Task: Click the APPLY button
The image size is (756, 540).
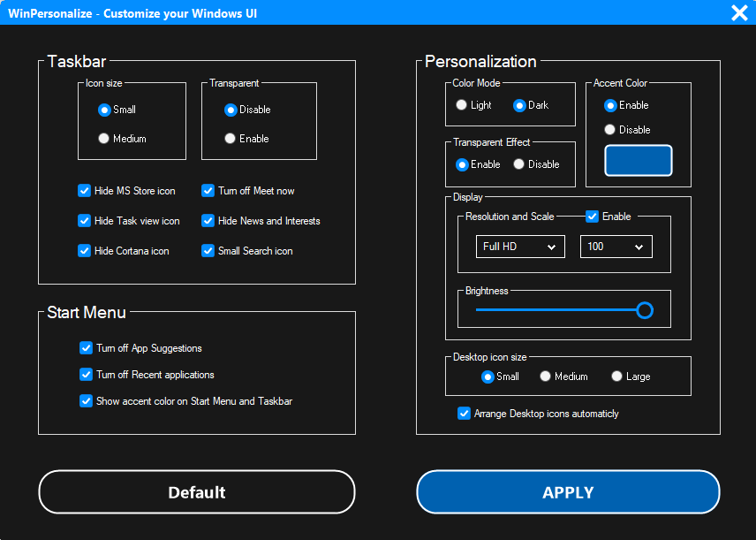Action: 568,491
